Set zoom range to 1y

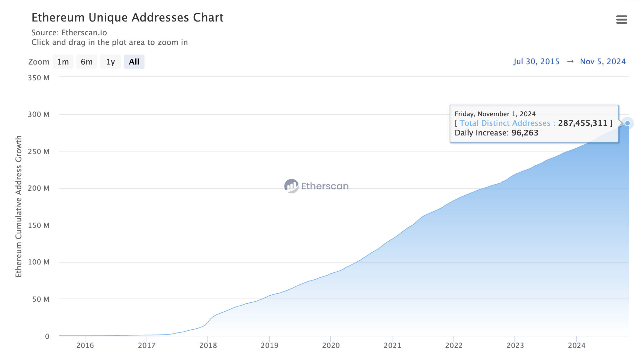[110, 62]
